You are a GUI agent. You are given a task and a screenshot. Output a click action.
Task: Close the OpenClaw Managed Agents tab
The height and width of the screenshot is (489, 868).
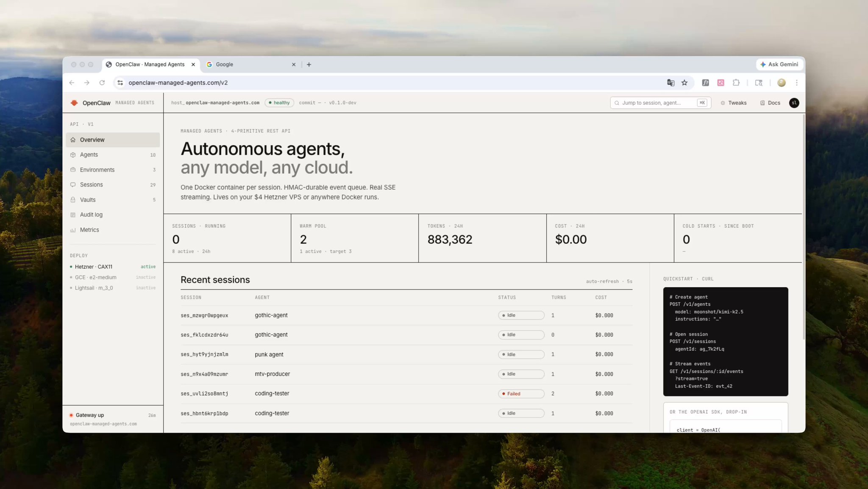(193, 64)
